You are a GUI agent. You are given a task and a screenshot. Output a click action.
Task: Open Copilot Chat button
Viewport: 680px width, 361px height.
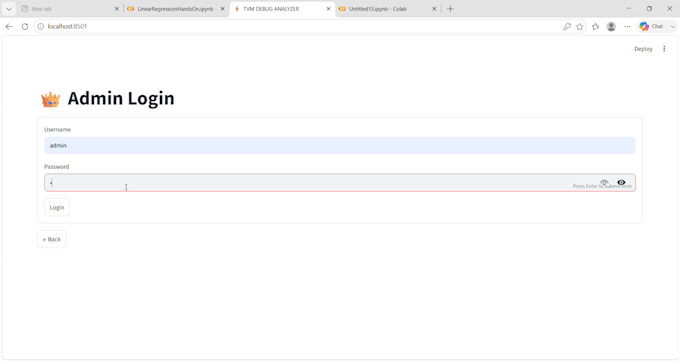click(x=652, y=26)
